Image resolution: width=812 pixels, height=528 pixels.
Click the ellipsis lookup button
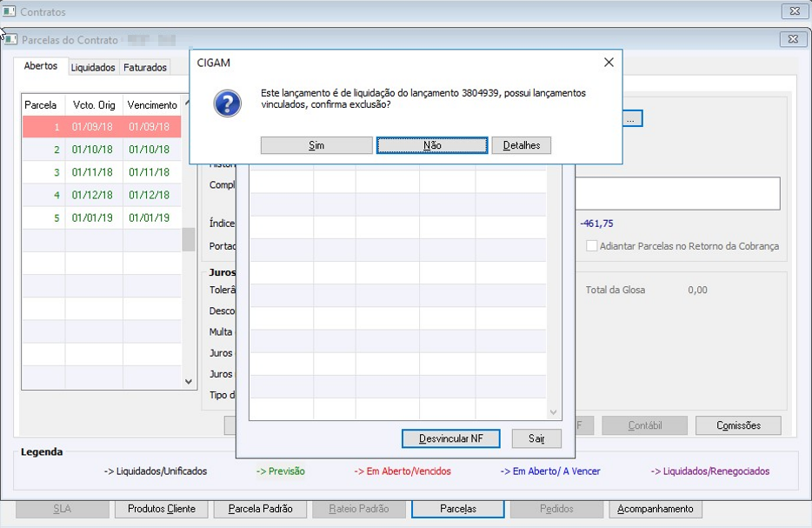click(632, 118)
